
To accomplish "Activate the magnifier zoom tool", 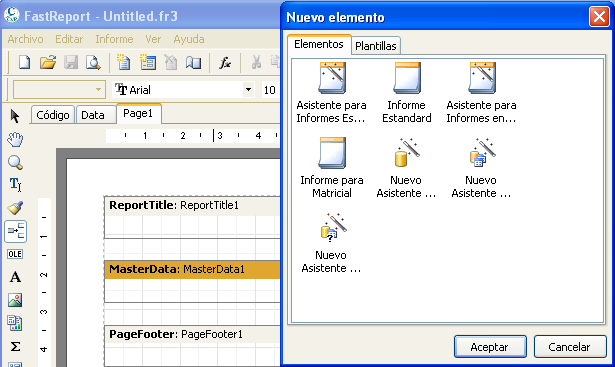I will tap(15, 162).
